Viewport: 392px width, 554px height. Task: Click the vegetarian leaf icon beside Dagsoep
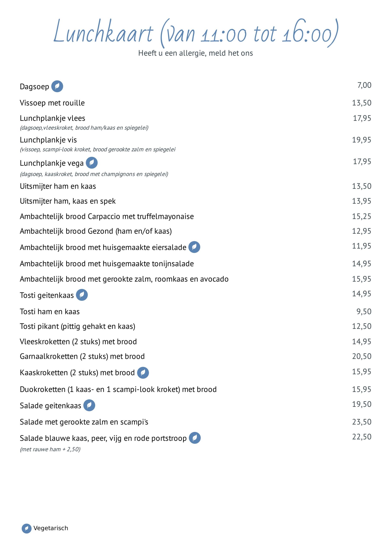click(x=57, y=86)
